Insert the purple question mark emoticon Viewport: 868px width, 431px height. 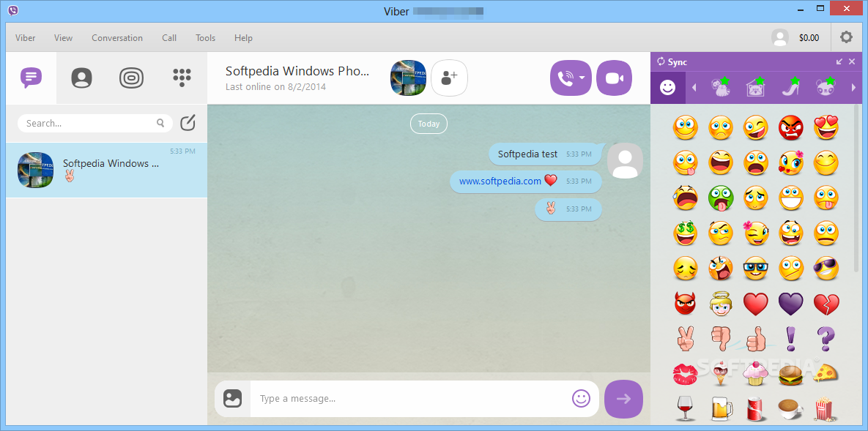(826, 339)
